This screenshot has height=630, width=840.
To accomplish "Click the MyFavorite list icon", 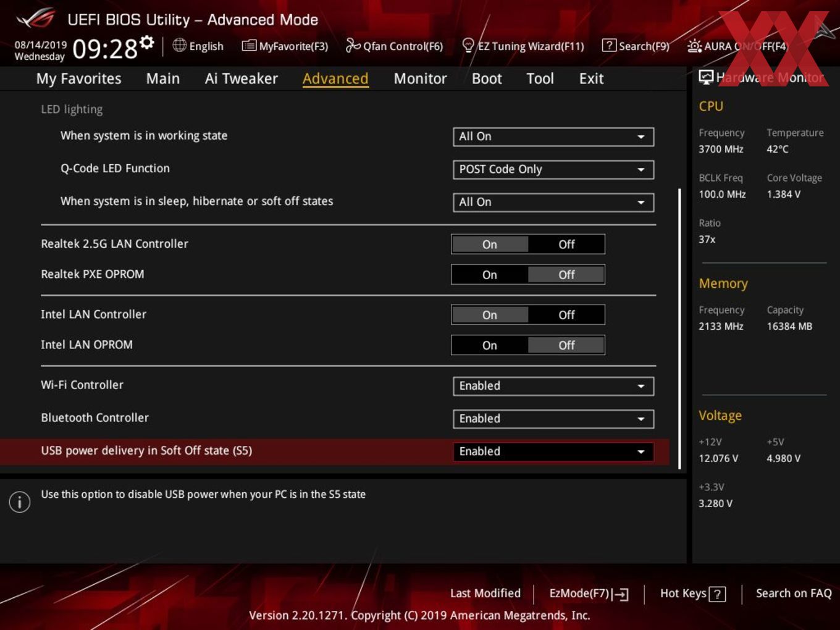I will click(x=249, y=46).
